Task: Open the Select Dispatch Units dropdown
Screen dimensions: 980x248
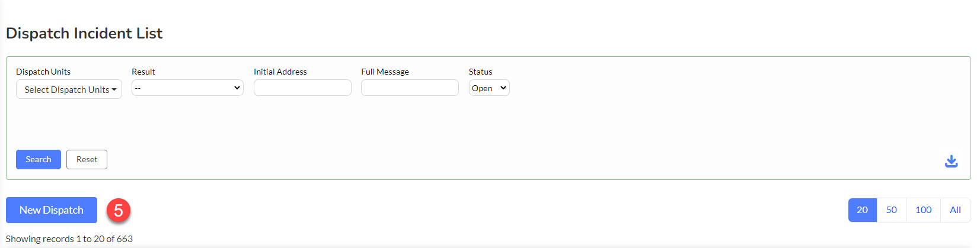Action: click(69, 89)
